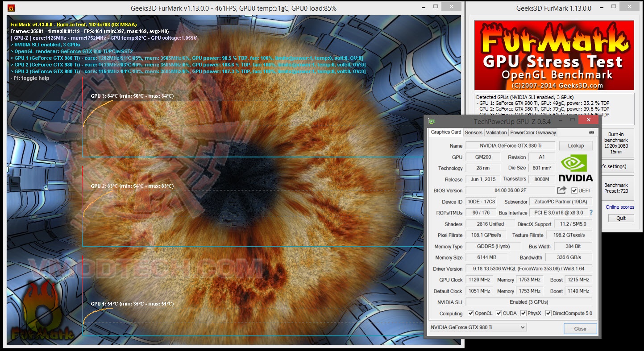Click the DirectX Support value 11.2 / SM5.0
The height and width of the screenshot is (351, 644).
(x=573, y=224)
